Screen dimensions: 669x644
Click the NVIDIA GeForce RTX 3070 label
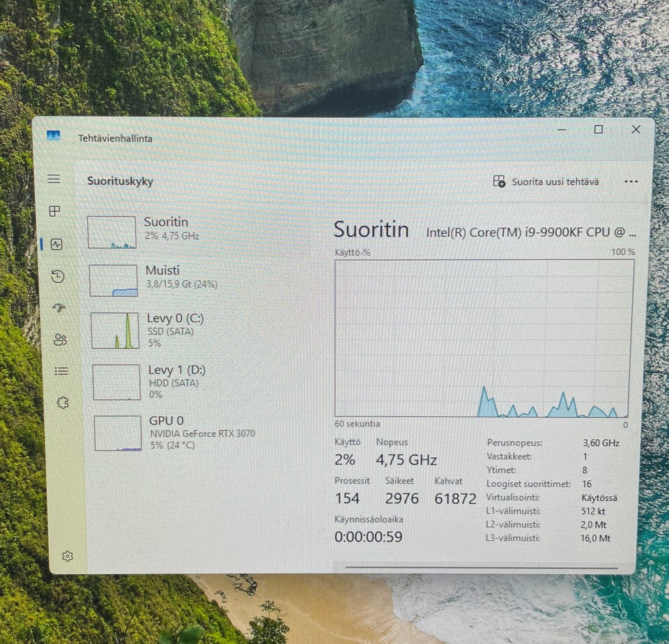coord(202,434)
